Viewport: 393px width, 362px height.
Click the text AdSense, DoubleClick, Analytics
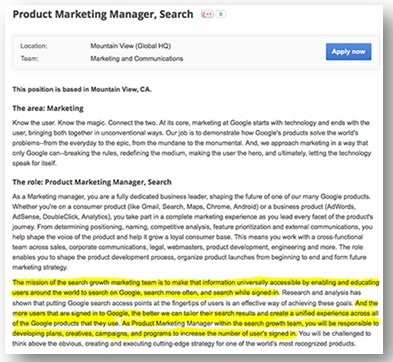pos(61,217)
